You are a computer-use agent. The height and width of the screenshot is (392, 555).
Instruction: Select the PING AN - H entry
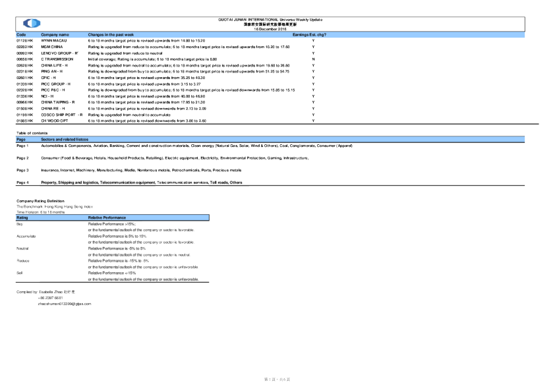pos(52,71)
